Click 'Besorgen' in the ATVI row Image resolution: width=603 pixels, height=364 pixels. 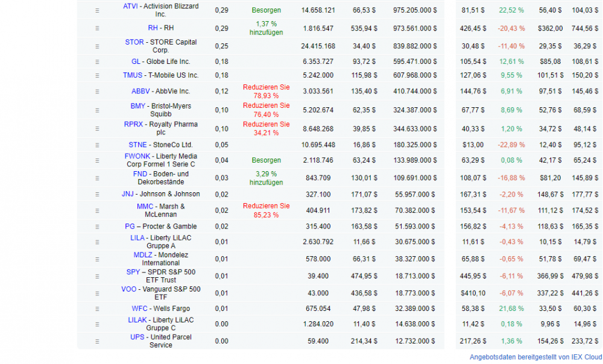click(x=266, y=10)
